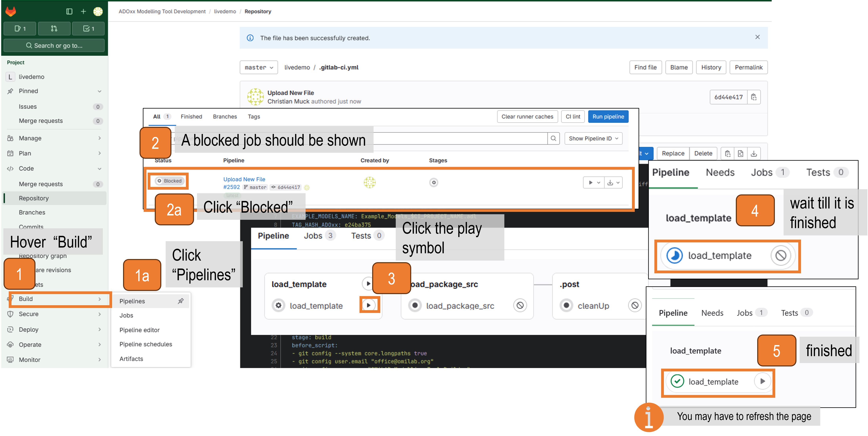Click the pin icon beside Pipelines
Screen dimensions: 868x436
181,301
